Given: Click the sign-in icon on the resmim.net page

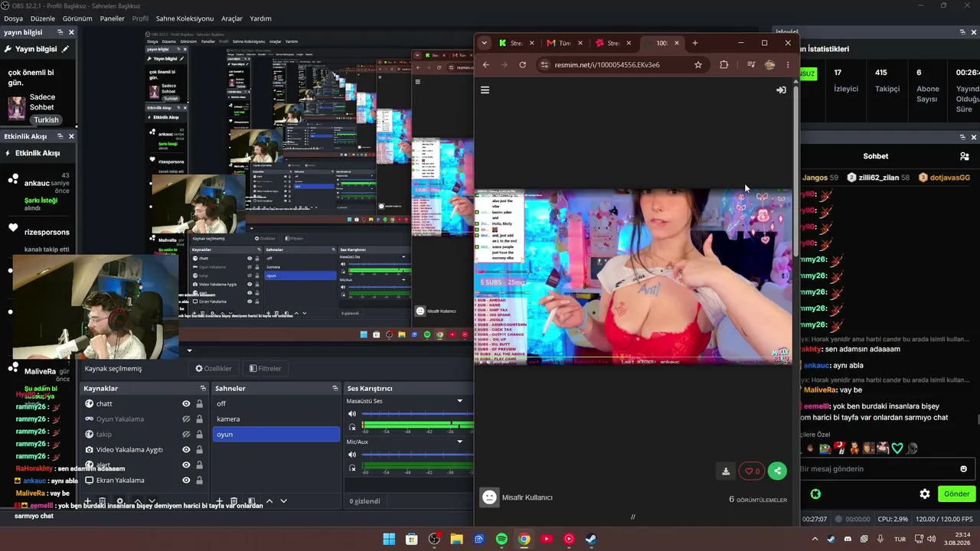Looking at the screenshot, I should click(781, 90).
